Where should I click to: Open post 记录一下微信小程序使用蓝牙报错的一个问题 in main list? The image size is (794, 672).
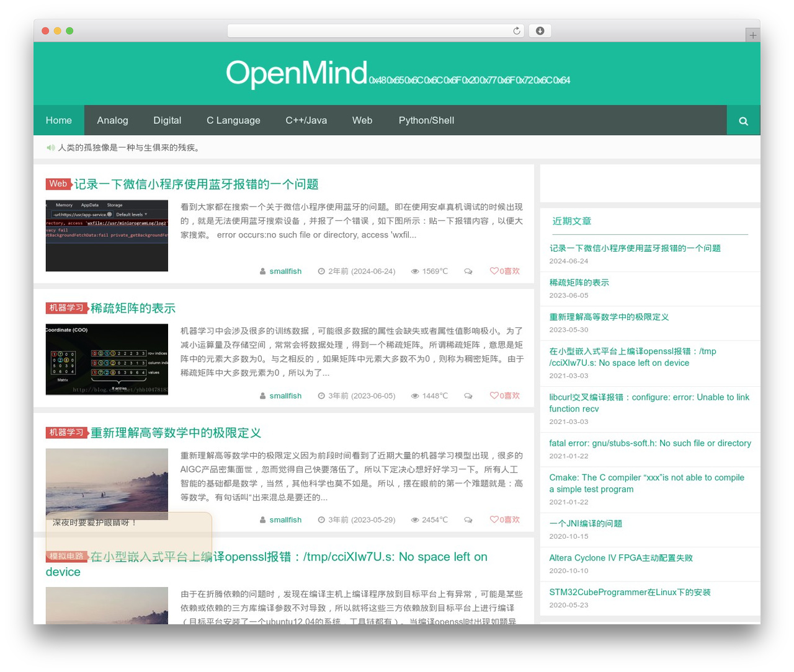[196, 184]
